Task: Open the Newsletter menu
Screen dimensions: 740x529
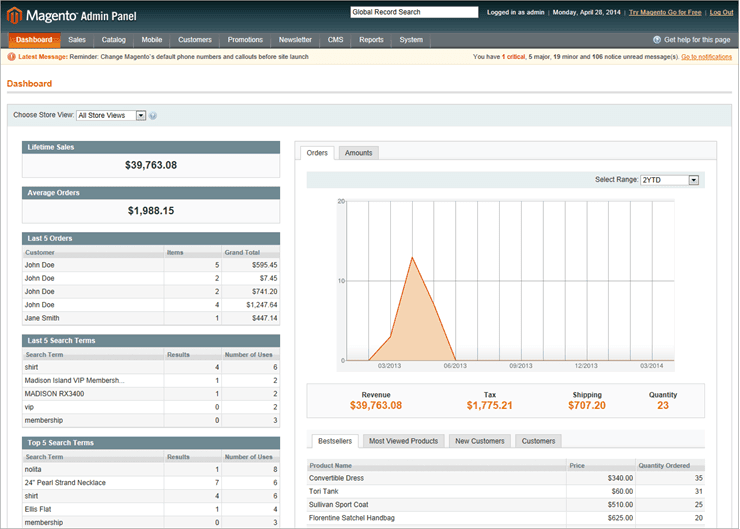Action: click(295, 40)
